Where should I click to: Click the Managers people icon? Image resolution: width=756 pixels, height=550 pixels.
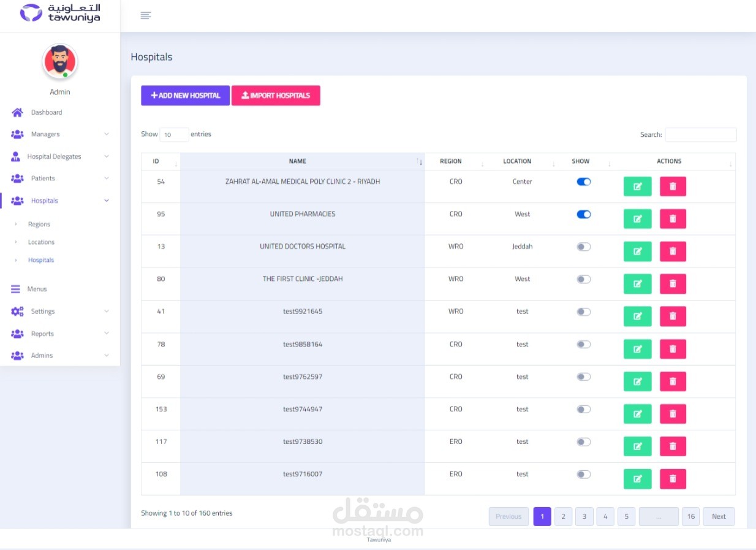coord(17,134)
